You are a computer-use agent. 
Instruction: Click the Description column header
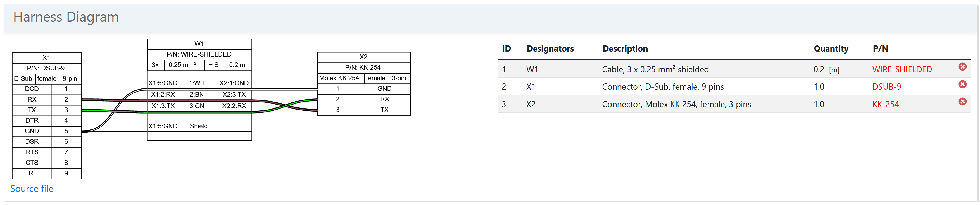tap(625, 49)
